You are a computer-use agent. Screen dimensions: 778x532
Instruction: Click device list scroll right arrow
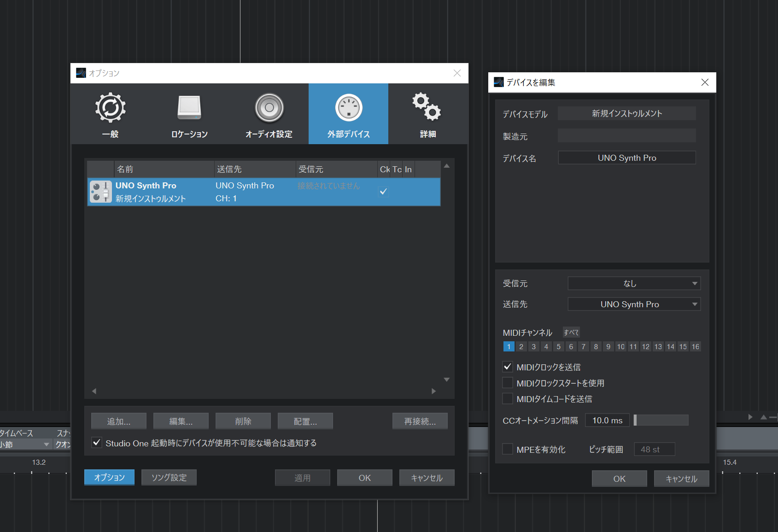tap(433, 391)
